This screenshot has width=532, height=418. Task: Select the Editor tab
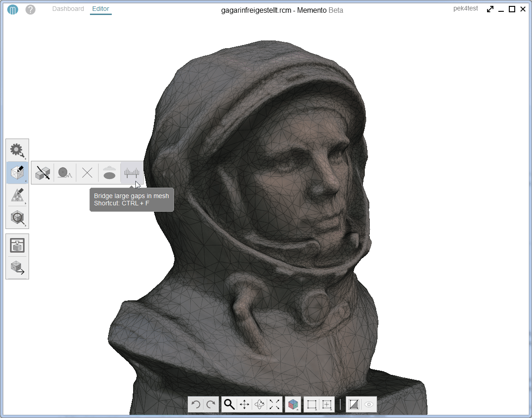[100, 9]
